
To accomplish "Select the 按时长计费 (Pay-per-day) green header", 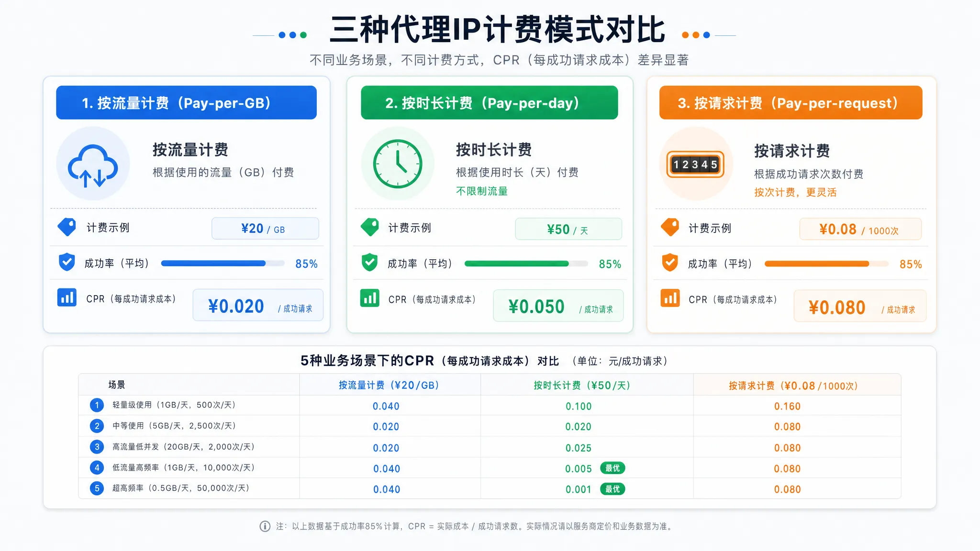I will (489, 102).
